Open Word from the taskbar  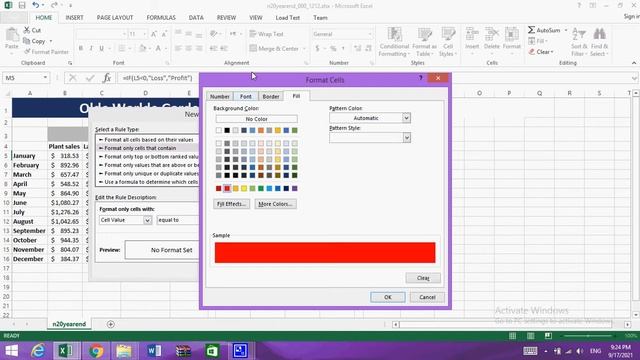[154, 351]
